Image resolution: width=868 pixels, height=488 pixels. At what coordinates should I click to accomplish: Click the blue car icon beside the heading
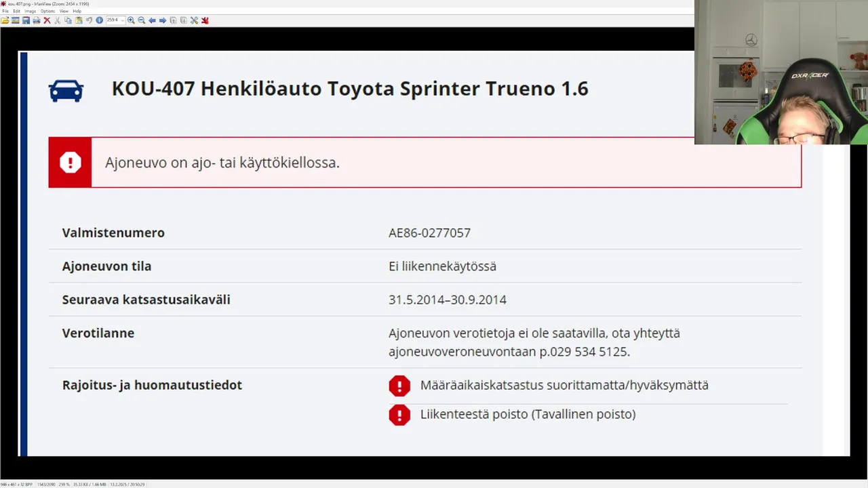coord(66,90)
